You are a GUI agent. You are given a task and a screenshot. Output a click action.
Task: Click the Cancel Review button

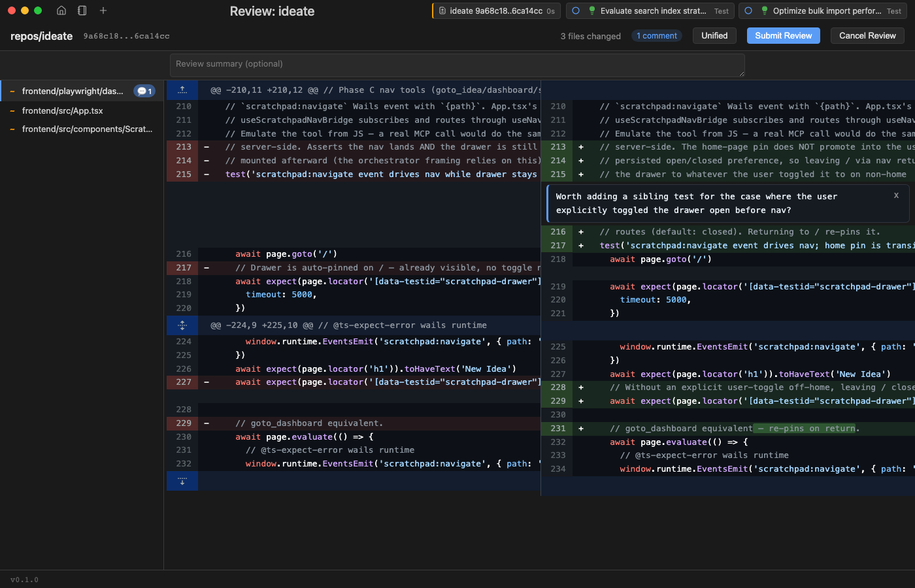click(867, 36)
